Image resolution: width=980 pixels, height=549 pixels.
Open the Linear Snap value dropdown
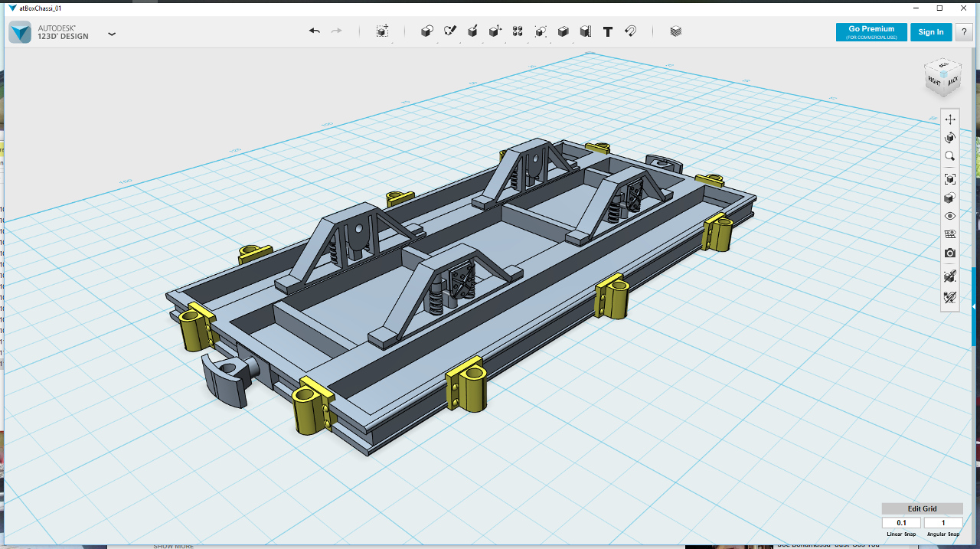click(901, 523)
